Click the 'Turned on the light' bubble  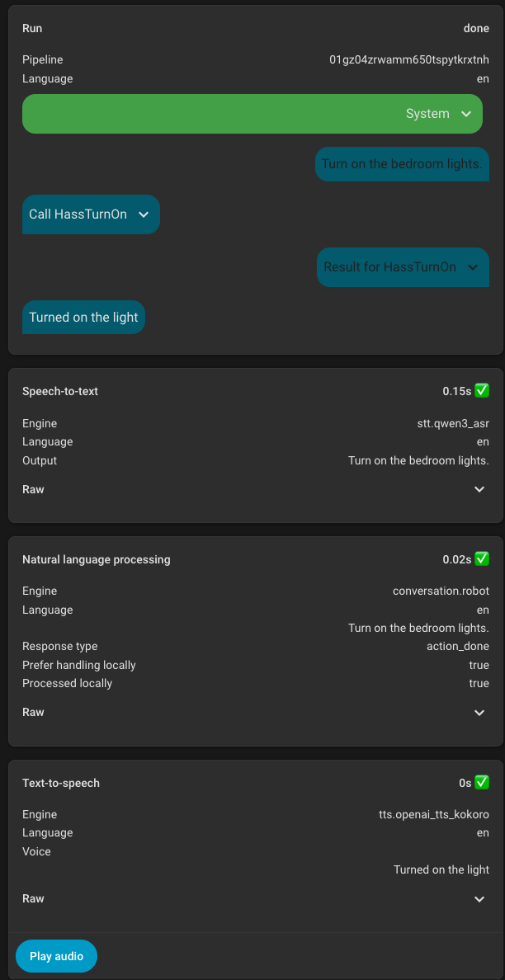pos(83,318)
